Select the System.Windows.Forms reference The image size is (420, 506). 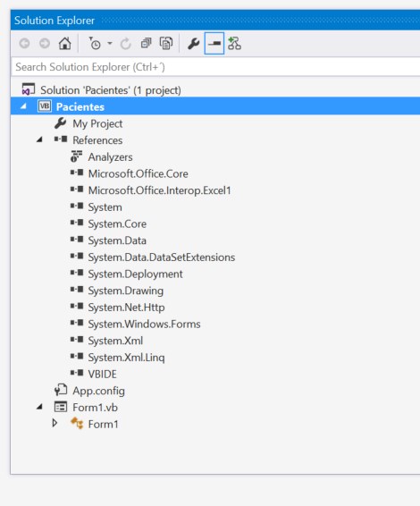point(144,324)
